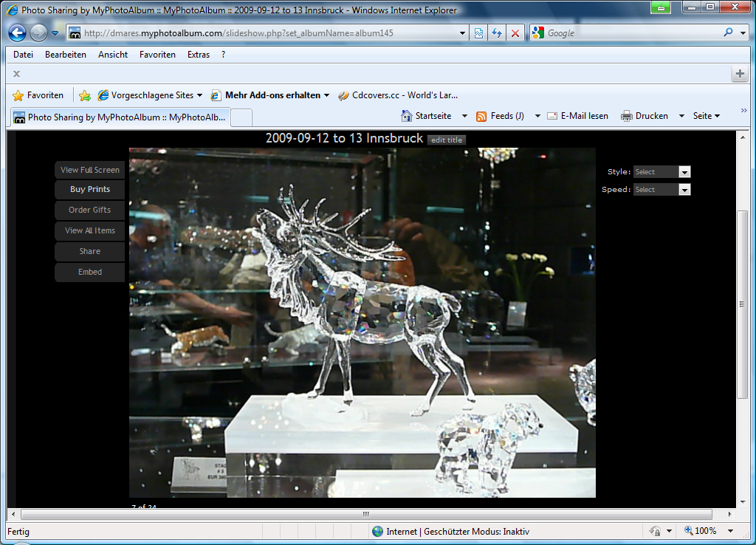756x545 pixels.
Task: Click the edit title link
Action: point(447,140)
